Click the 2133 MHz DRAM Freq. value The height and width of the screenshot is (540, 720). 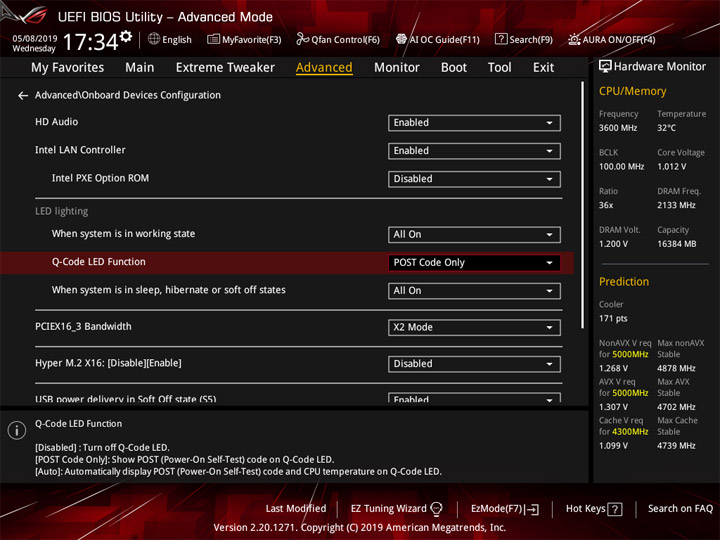[676, 205]
